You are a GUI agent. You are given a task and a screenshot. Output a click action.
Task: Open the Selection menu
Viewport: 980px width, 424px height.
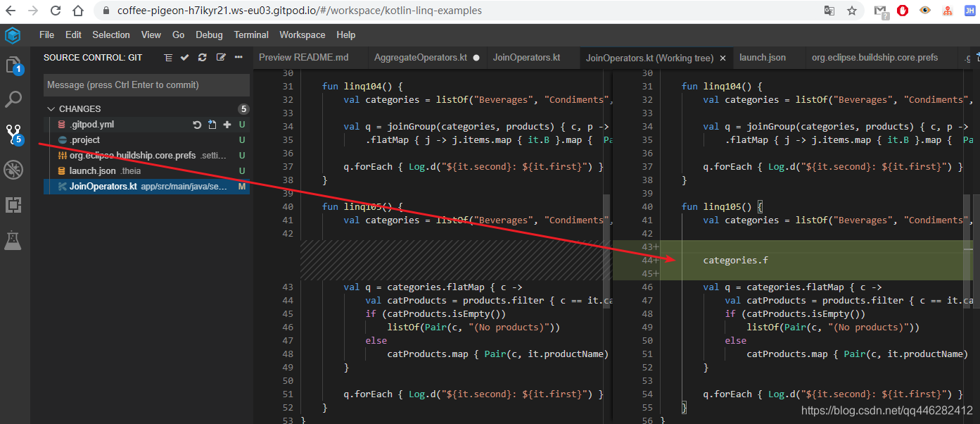(x=111, y=35)
